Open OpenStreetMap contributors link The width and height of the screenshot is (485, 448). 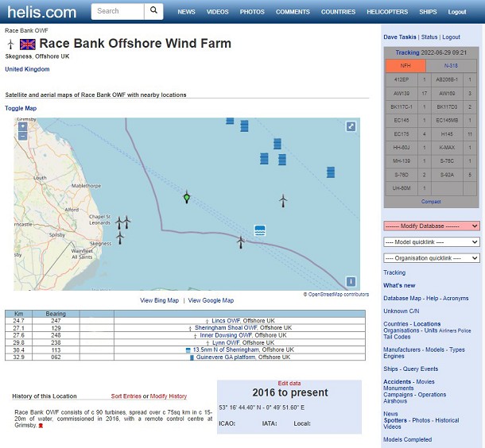tap(339, 295)
